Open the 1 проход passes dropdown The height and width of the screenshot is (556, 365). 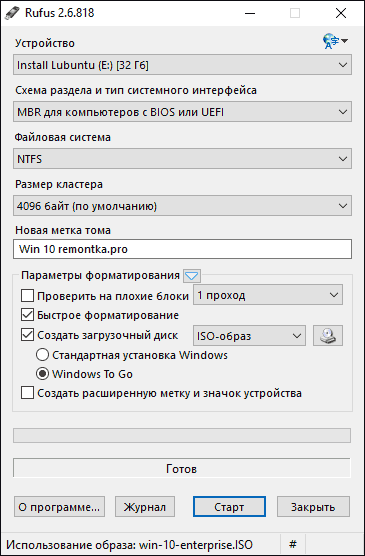click(x=268, y=295)
